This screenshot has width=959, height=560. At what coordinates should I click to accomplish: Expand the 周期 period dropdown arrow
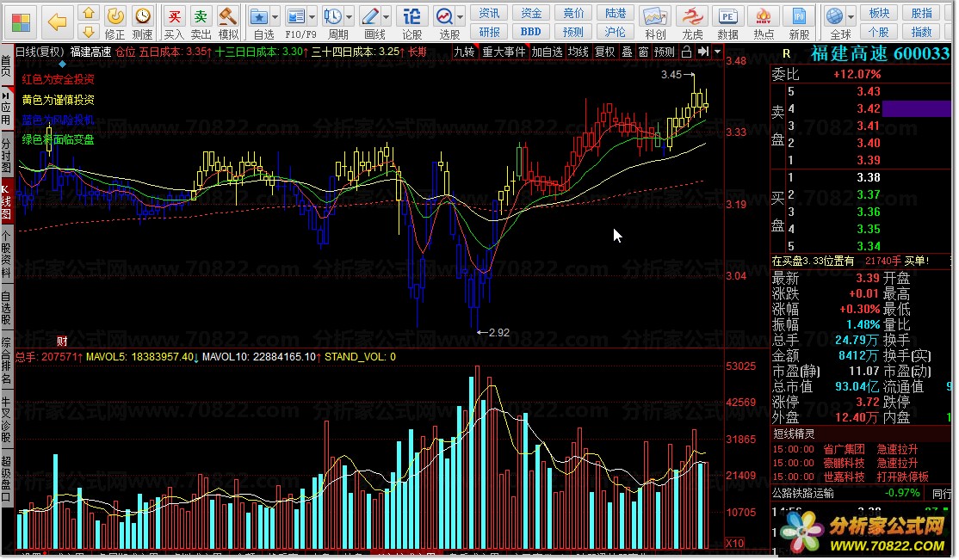tap(350, 17)
